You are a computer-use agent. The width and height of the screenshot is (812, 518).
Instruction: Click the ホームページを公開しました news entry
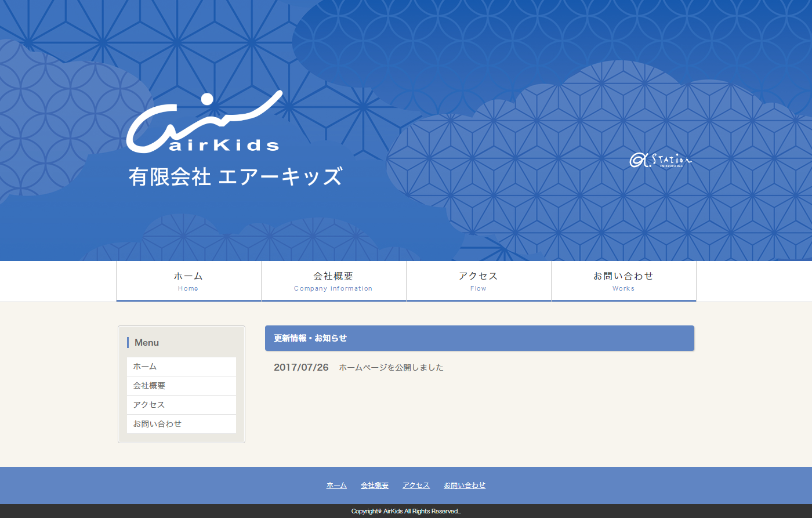pos(391,368)
